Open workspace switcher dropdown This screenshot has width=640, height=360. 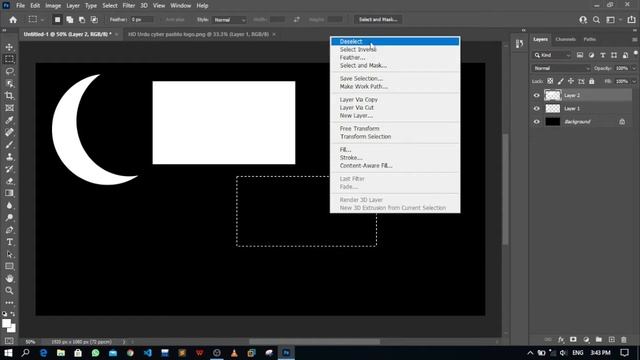(613, 20)
